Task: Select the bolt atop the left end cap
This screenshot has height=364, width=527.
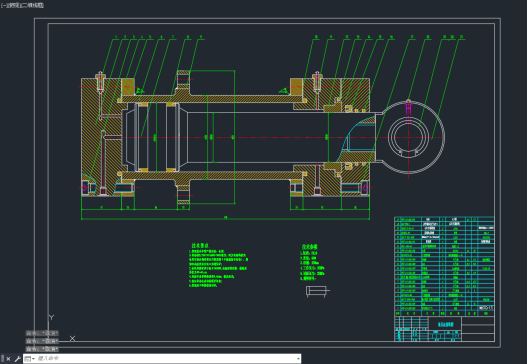Action: (100, 82)
